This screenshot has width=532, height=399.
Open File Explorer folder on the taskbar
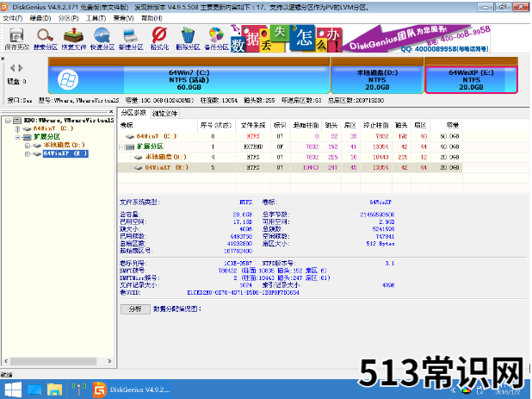point(54,390)
